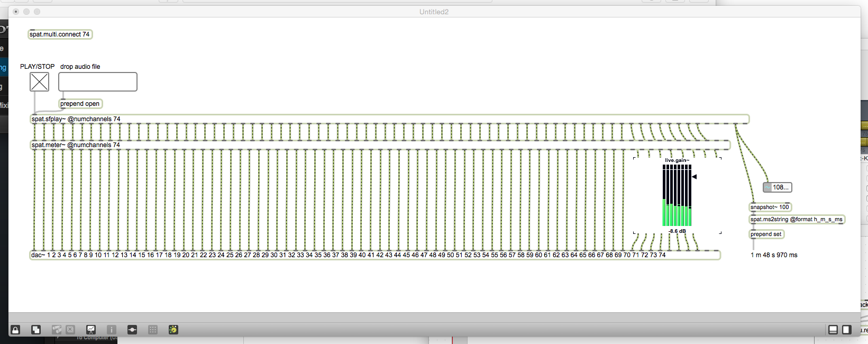Screen dimensions: 868x344
Task: Click the spat.ms2string format object
Action: coord(797,219)
